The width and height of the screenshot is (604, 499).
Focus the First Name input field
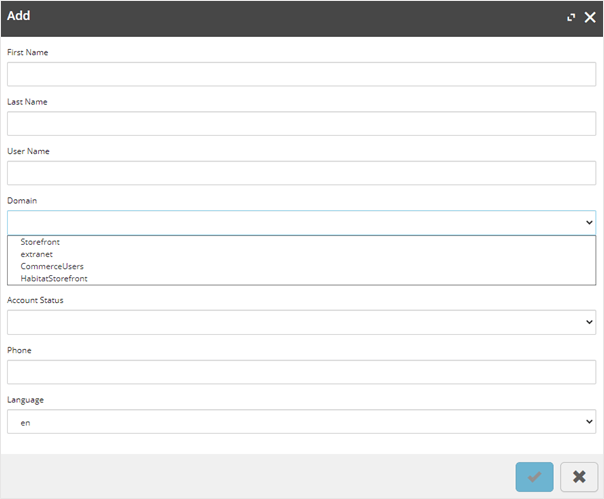tap(302, 74)
